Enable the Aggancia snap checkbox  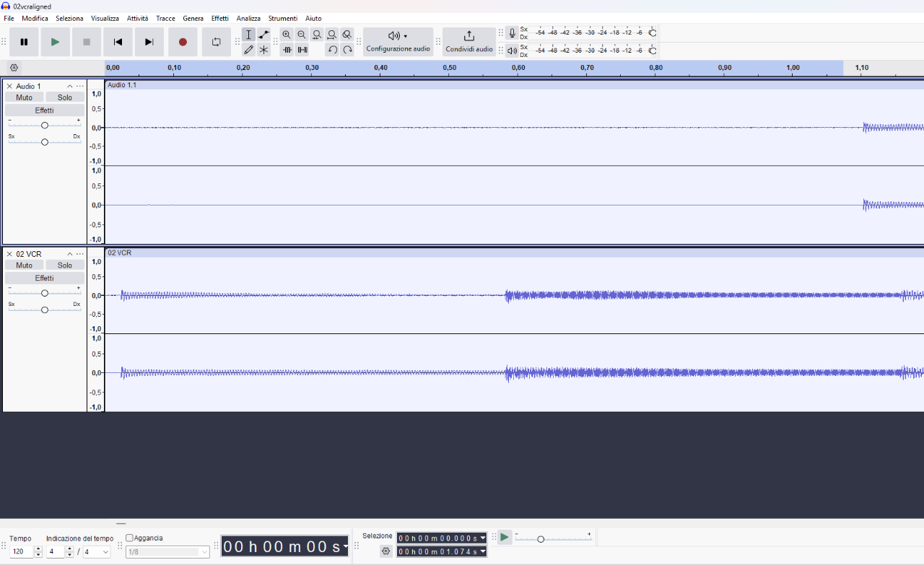pyautogui.click(x=129, y=538)
